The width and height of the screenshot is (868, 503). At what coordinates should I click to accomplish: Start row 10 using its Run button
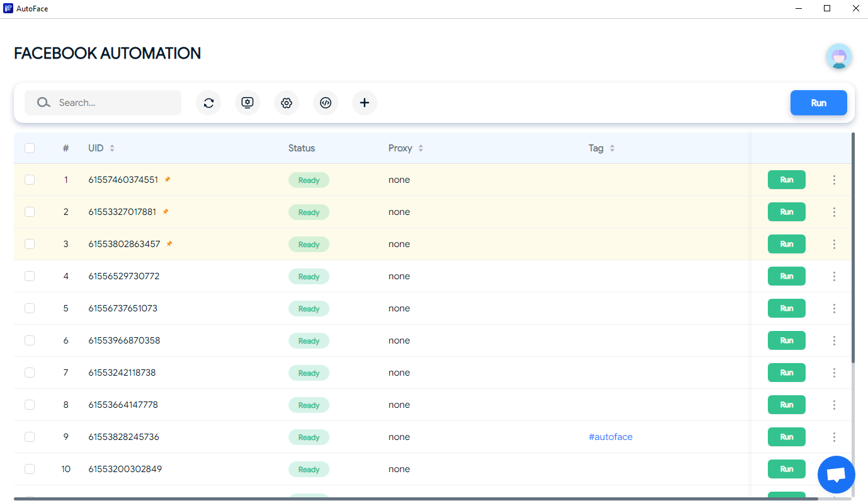point(787,469)
